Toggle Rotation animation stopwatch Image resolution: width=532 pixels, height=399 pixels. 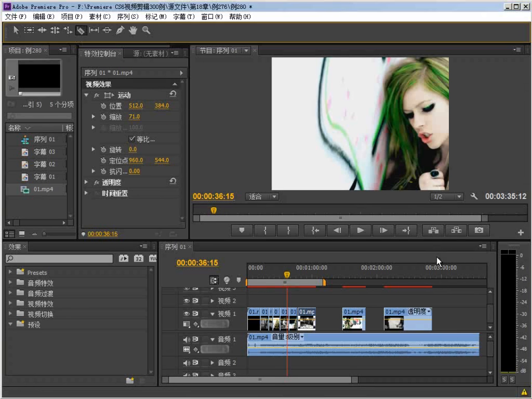pos(104,150)
